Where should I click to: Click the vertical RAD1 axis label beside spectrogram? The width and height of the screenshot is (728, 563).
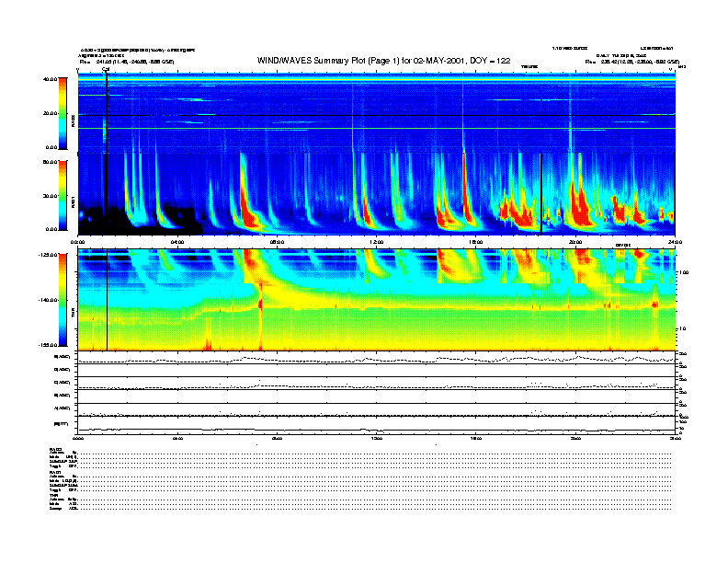click(x=74, y=202)
